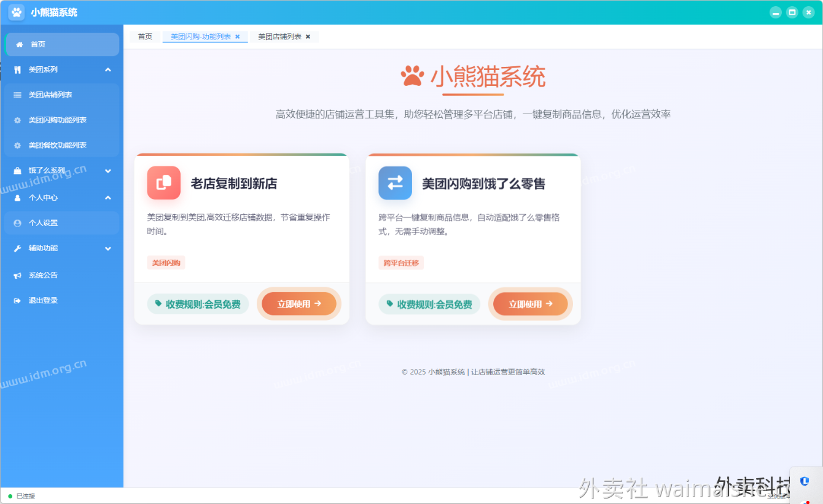Image resolution: width=823 pixels, height=504 pixels.
Task: Click 收费规则:会员免费 on 美团闪购到饿了么零售 card
Action: (429, 304)
